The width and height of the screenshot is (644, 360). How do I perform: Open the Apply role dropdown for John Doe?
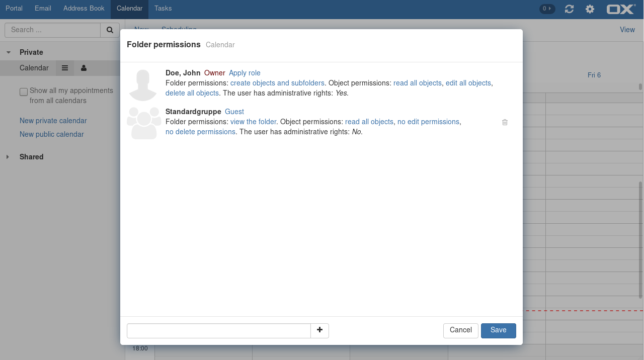point(245,73)
